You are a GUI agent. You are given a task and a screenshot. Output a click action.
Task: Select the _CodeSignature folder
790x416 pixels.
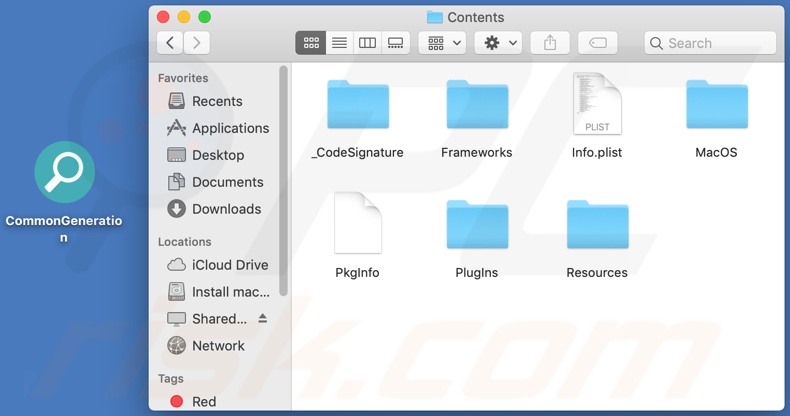(358, 105)
